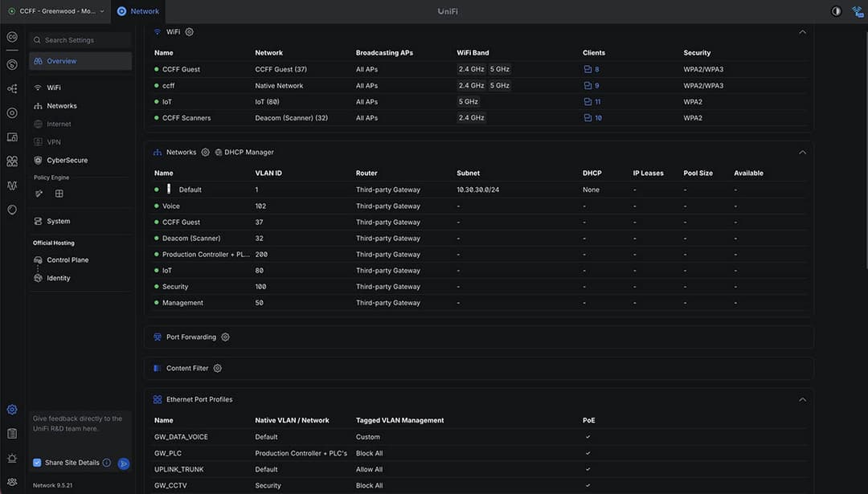Open the Deacom (Scanner) network row

tap(479, 239)
